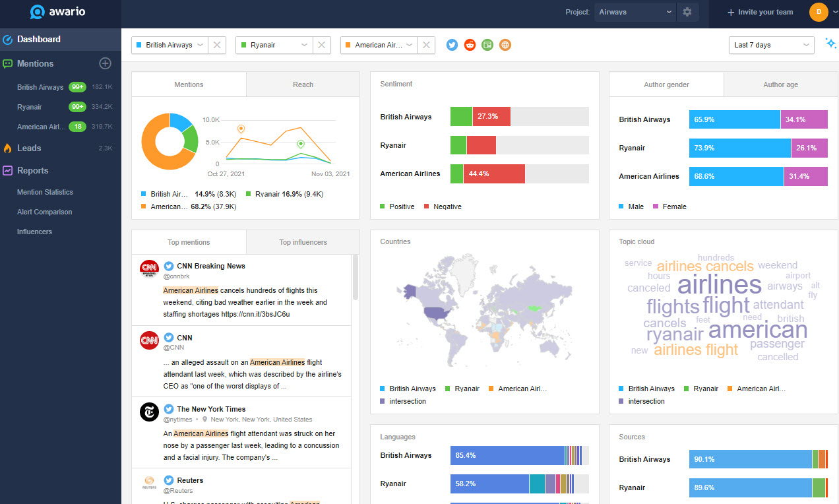Select the Author gender tab
Image resolution: width=839 pixels, height=504 pixels.
666,84
